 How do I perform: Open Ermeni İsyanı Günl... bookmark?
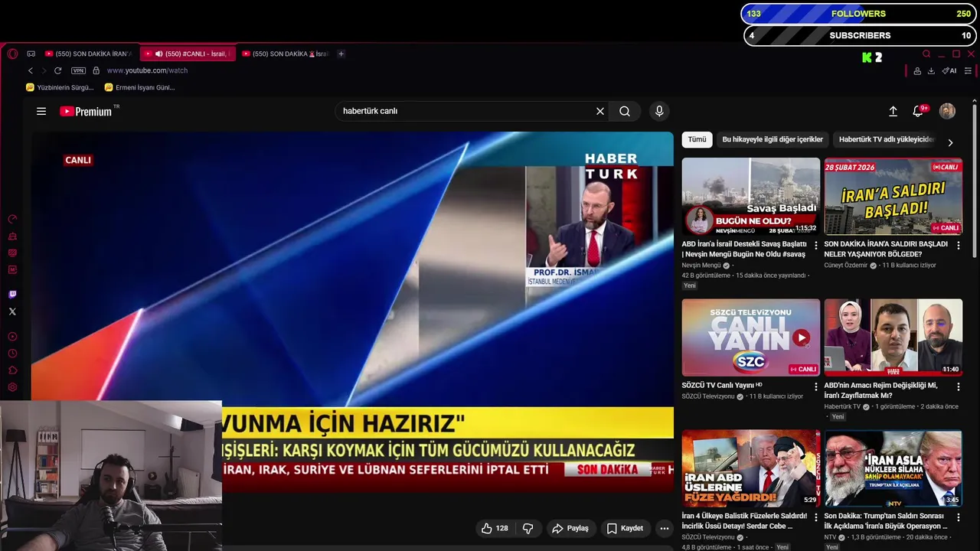[139, 87]
